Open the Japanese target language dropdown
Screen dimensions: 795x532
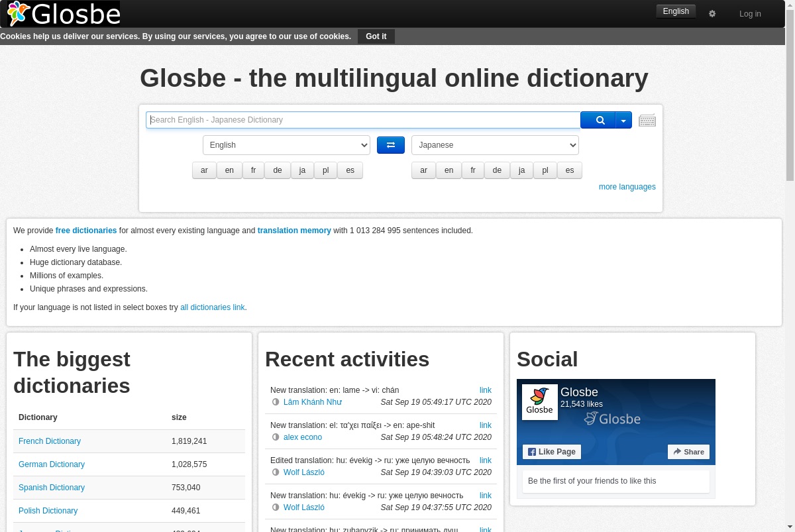[x=495, y=145]
